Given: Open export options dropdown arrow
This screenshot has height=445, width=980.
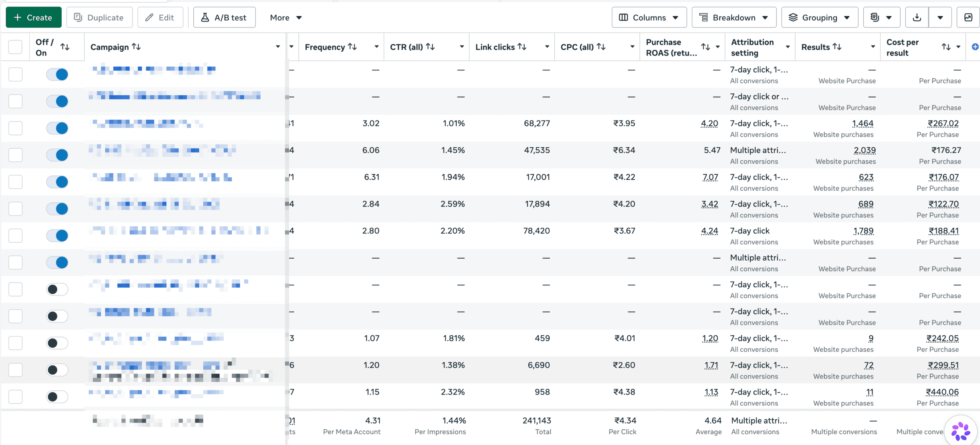Looking at the screenshot, I should [x=940, y=18].
